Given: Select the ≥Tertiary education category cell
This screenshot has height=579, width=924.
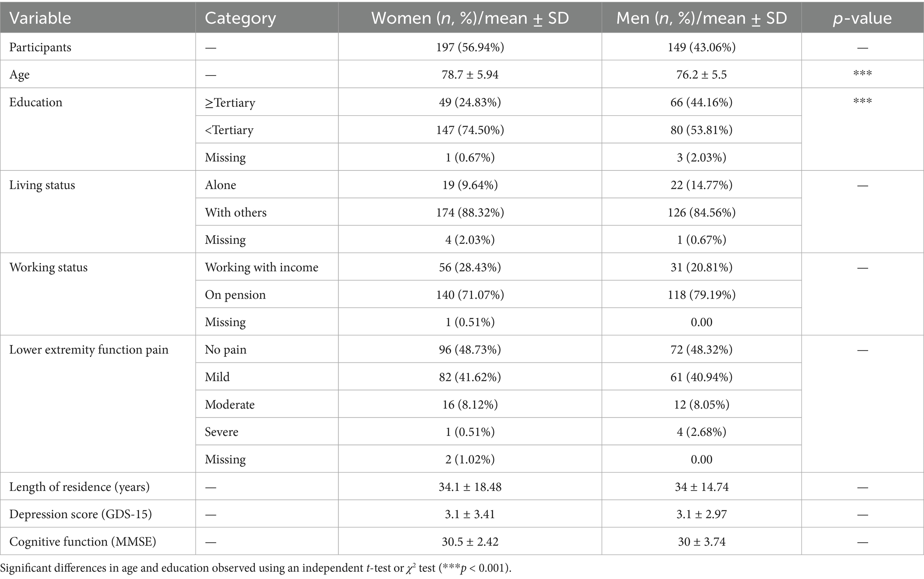Looking at the screenshot, I should pos(230,102).
